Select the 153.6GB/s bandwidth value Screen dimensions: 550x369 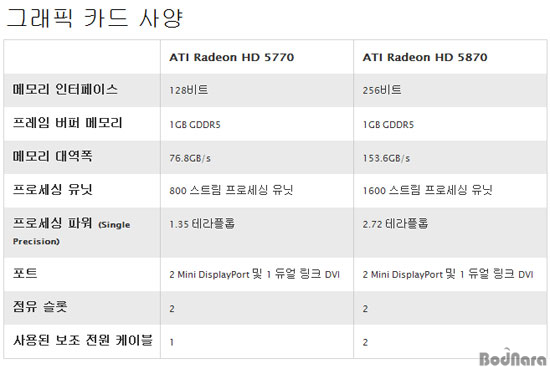(386, 158)
